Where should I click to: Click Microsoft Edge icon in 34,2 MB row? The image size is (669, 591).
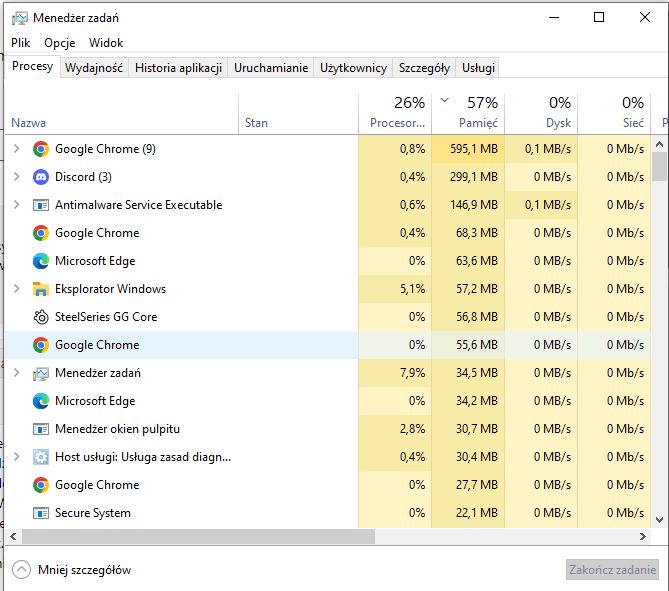tap(41, 401)
